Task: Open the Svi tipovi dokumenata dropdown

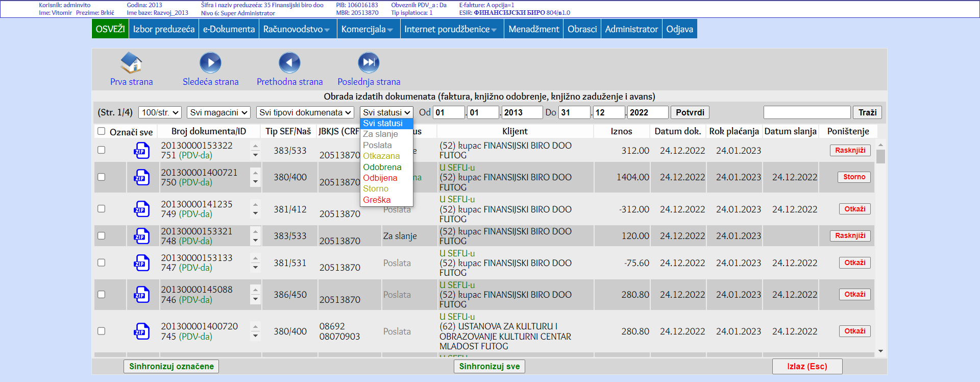Action: [305, 112]
